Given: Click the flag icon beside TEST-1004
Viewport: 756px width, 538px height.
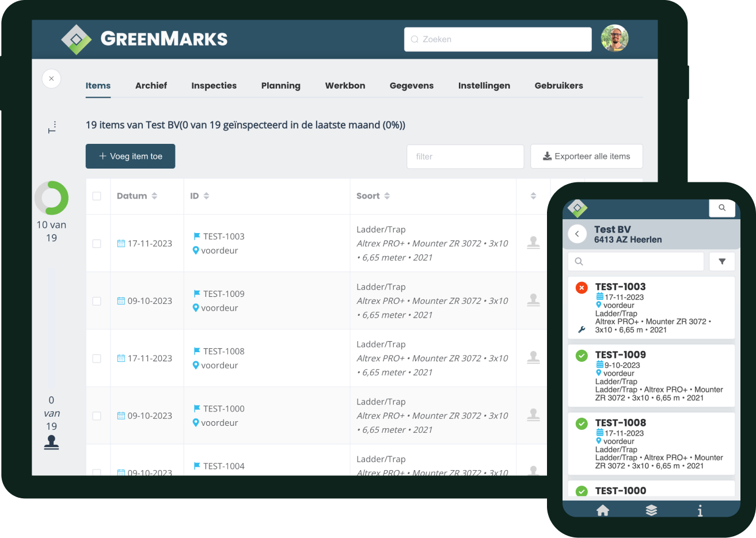Looking at the screenshot, I should click(197, 466).
